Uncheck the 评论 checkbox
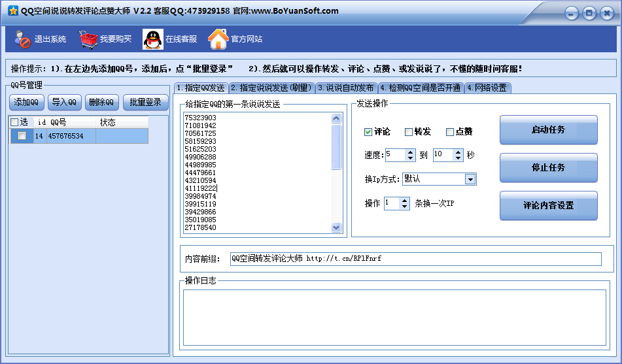 coord(368,132)
